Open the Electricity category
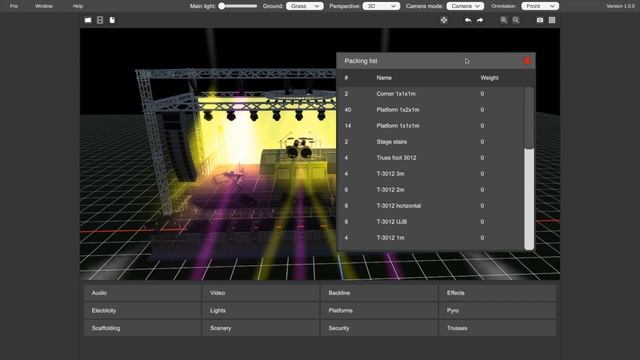This screenshot has width=640, height=360. (x=142, y=311)
